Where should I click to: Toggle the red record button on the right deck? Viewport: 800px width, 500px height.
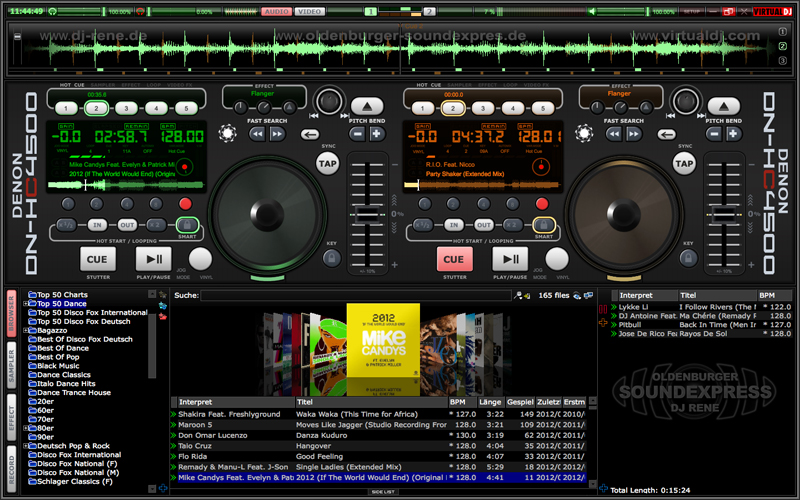coord(543,202)
